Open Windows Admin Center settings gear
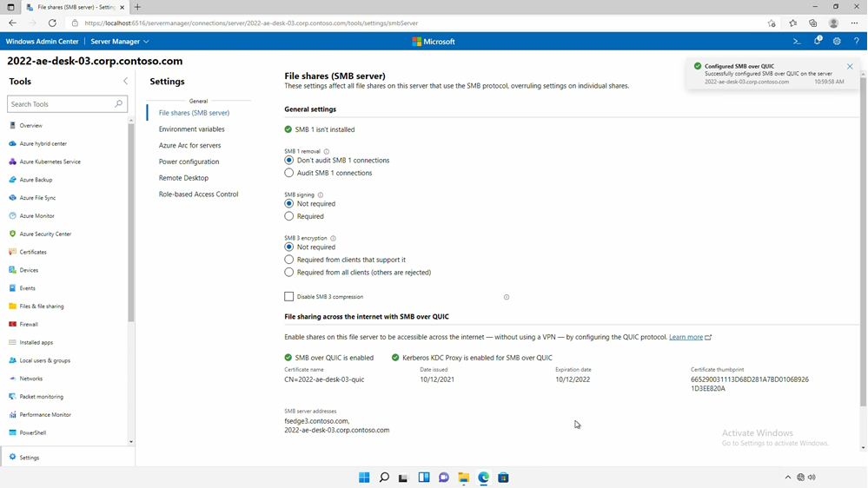 pyautogui.click(x=837, y=42)
